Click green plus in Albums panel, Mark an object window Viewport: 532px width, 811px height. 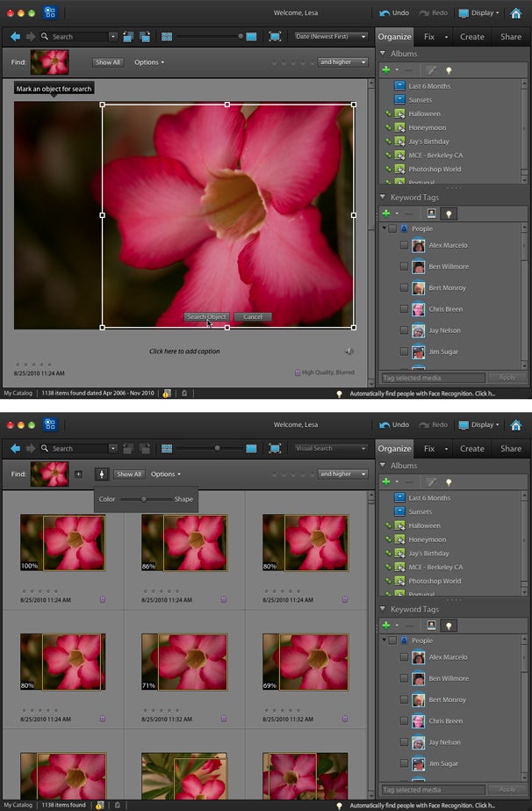386,69
